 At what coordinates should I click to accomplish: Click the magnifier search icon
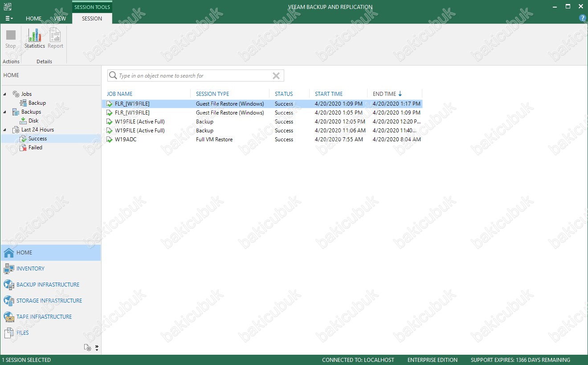coord(113,76)
